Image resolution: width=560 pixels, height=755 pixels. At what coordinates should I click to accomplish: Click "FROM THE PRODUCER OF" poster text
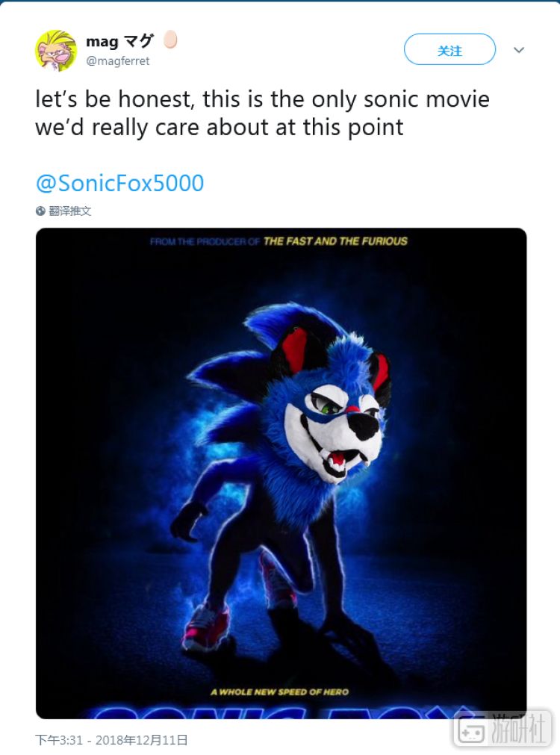(205, 242)
